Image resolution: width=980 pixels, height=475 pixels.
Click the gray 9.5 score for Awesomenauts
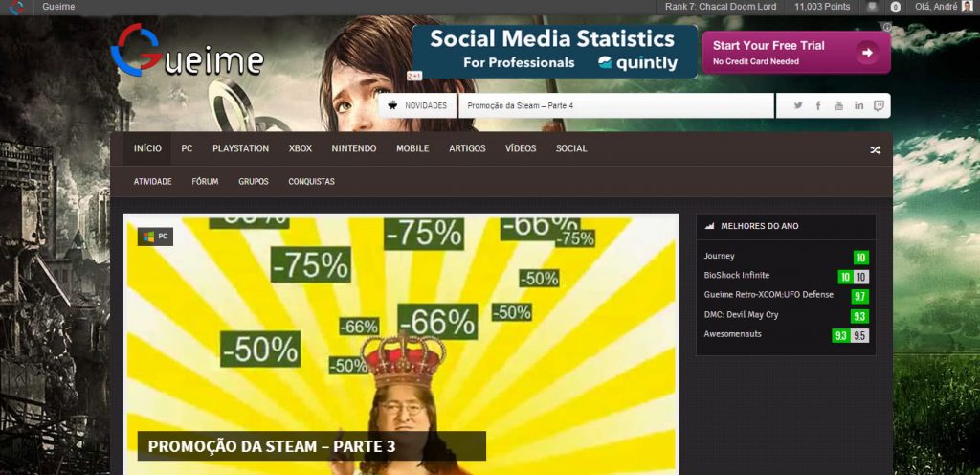pyautogui.click(x=860, y=335)
